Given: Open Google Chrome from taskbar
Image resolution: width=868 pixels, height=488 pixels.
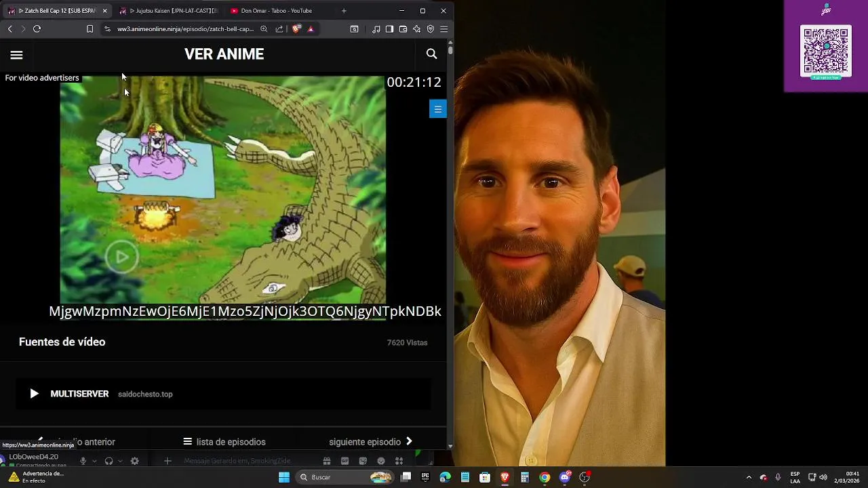Looking at the screenshot, I should pyautogui.click(x=545, y=477).
